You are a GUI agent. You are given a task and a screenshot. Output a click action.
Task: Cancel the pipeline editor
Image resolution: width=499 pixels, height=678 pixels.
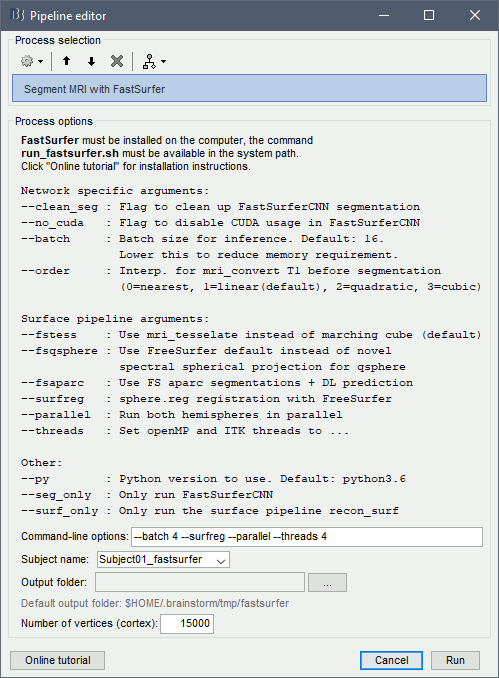click(x=391, y=660)
